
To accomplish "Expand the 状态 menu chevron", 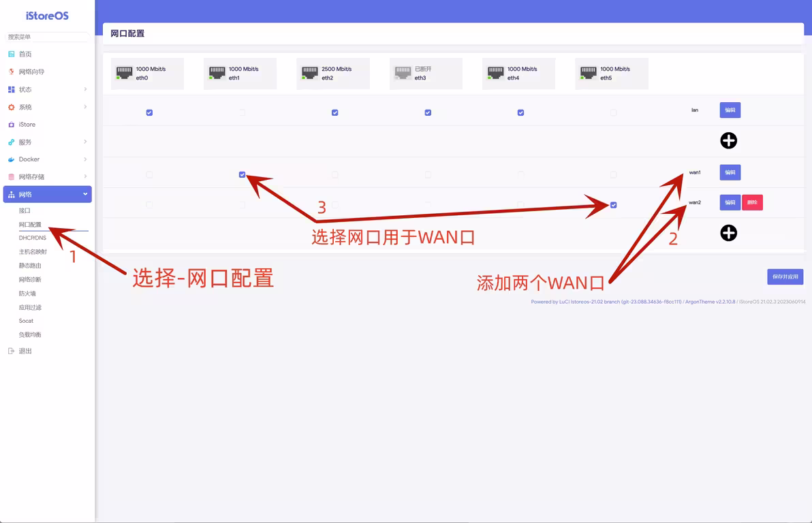I will [x=85, y=89].
